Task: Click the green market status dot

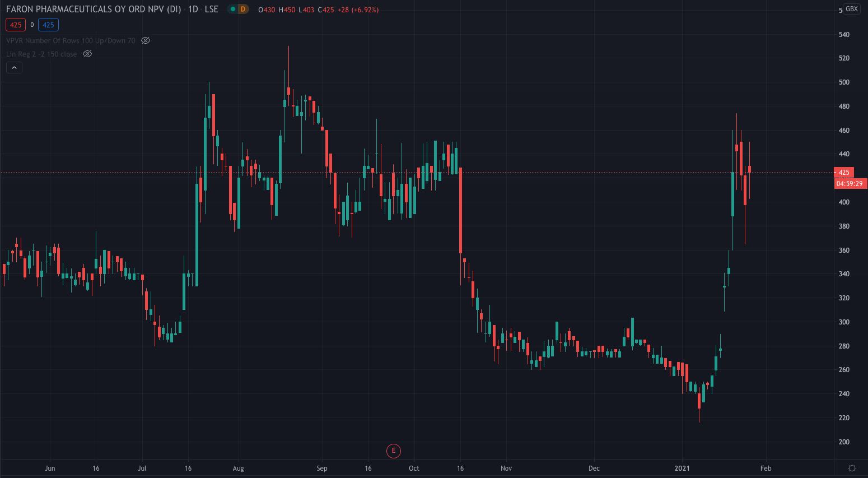Action: click(x=232, y=9)
